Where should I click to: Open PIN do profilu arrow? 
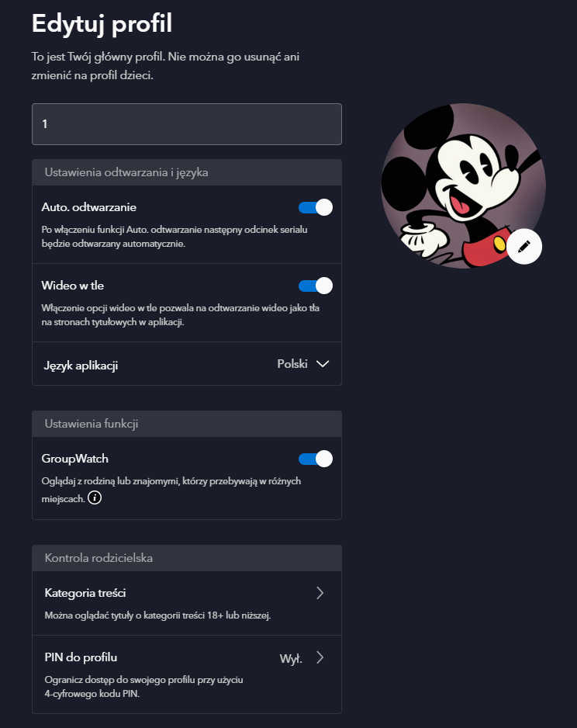click(320, 657)
